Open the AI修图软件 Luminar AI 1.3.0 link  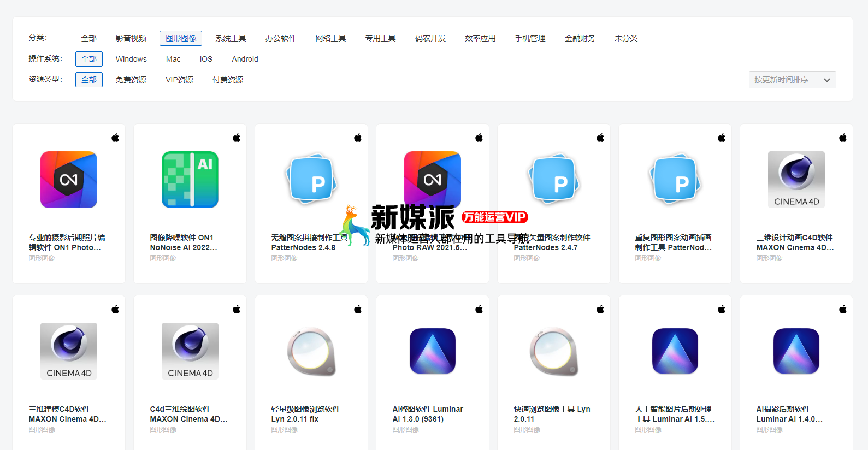(x=428, y=414)
